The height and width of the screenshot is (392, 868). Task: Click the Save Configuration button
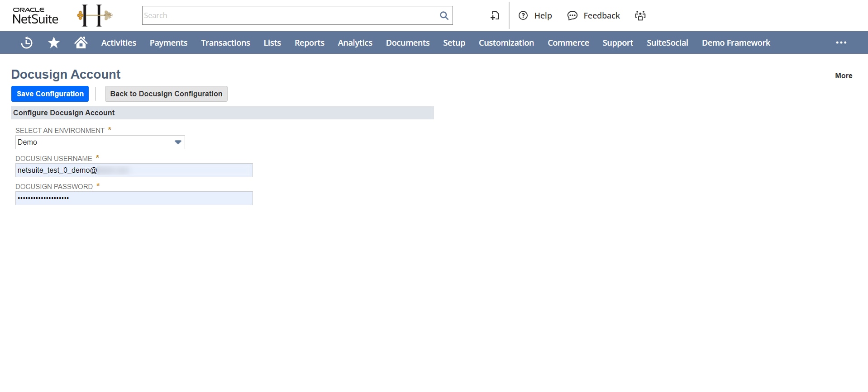(x=50, y=94)
